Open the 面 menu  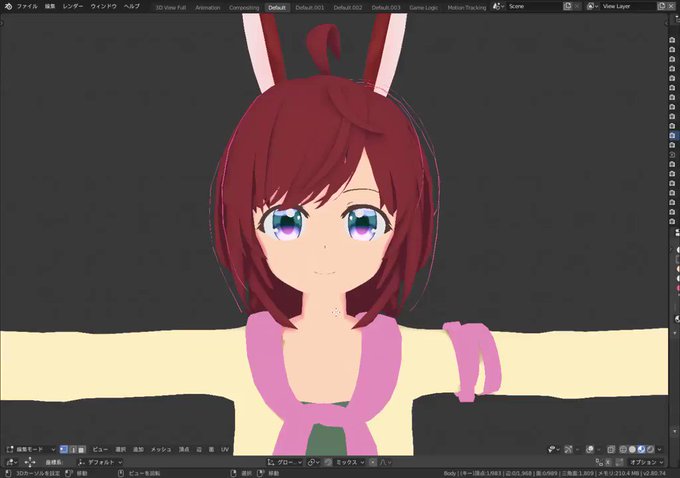click(211, 449)
